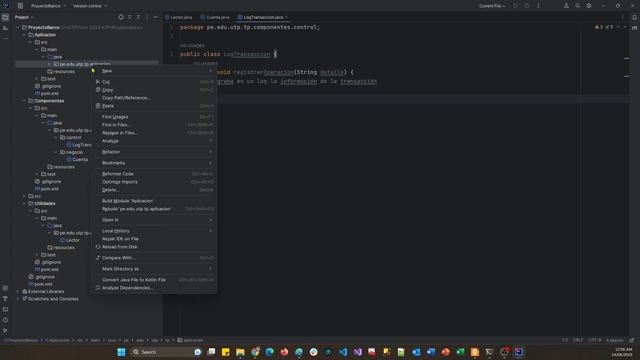Image resolution: width=640 pixels, height=360 pixels.
Task: Open Code With Me icon in title bar
Action: (566, 6)
